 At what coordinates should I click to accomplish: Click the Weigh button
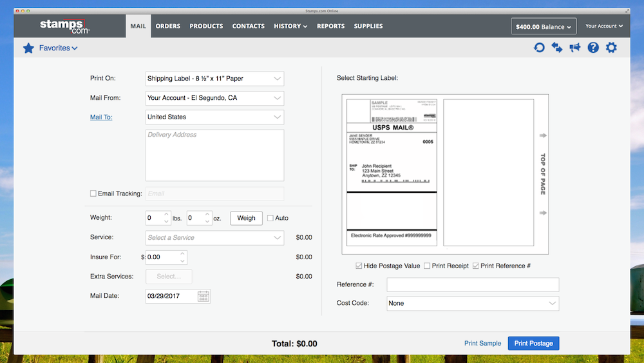246,218
